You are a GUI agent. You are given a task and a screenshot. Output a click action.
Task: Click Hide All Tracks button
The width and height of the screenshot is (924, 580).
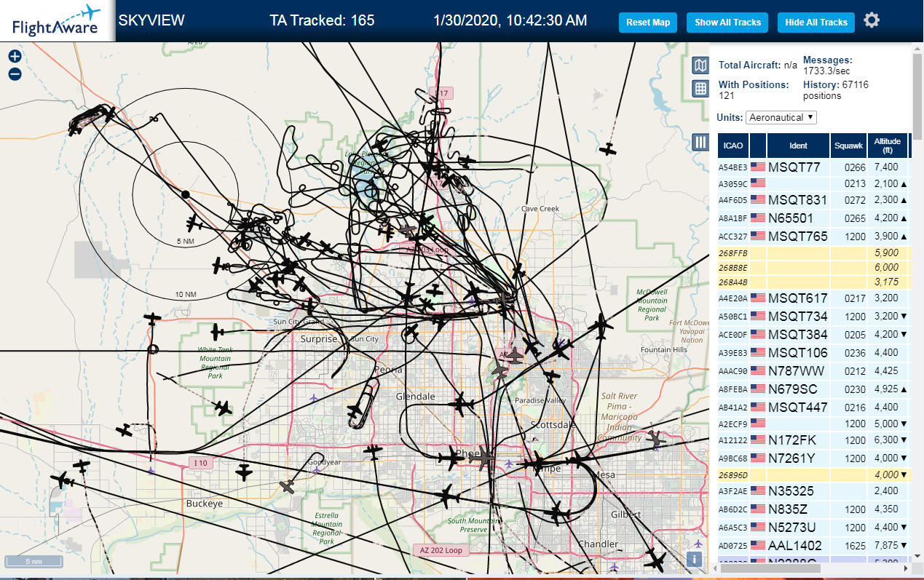pos(816,23)
